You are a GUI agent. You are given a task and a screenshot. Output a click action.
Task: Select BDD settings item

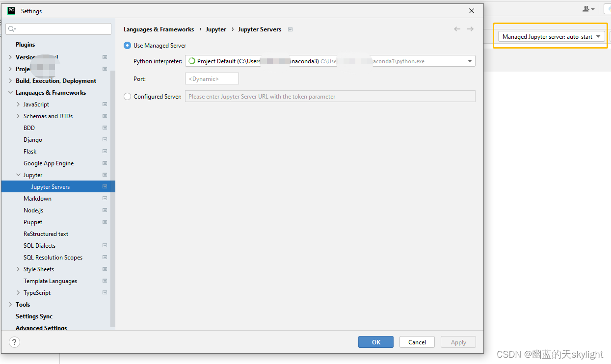(29, 128)
